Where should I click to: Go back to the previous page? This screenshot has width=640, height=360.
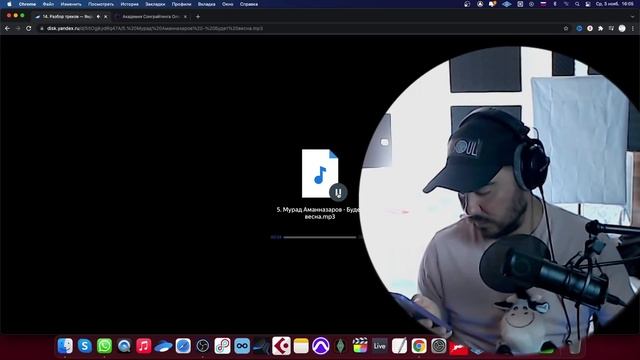click(x=7, y=29)
